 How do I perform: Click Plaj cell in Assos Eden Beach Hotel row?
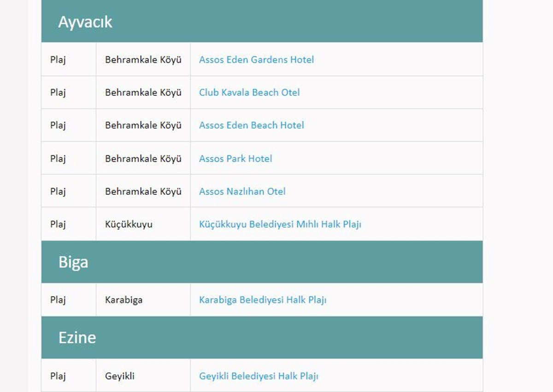69,125
